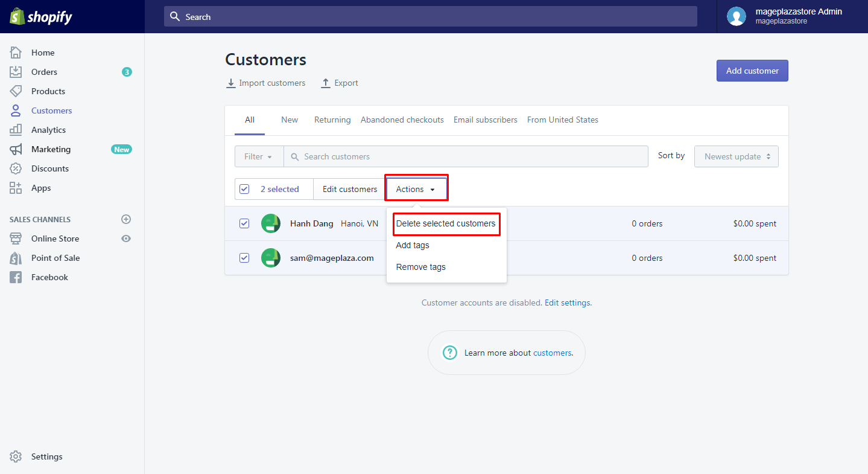This screenshot has height=474, width=868.
Task: Add a sales channel with plus icon
Action: (x=126, y=219)
